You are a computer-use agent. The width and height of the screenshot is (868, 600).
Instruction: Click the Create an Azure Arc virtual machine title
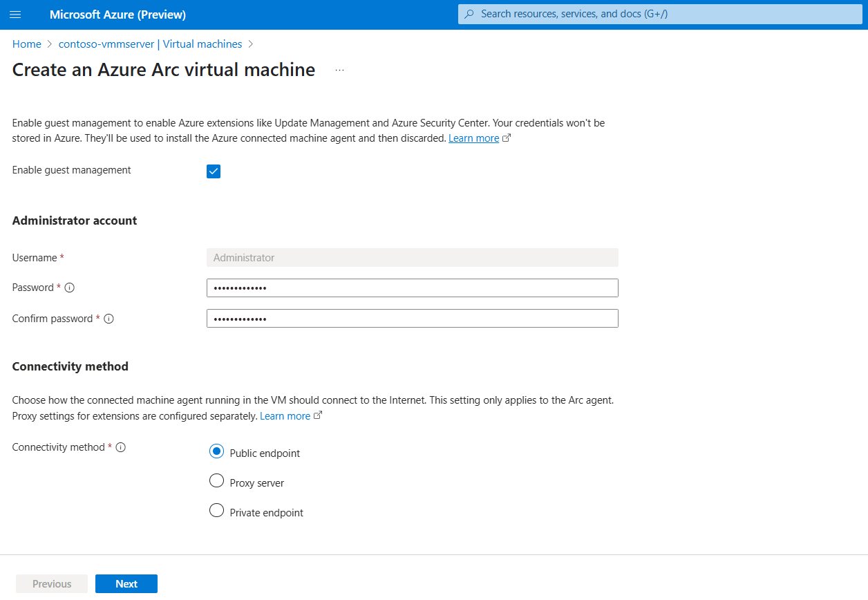pos(164,70)
